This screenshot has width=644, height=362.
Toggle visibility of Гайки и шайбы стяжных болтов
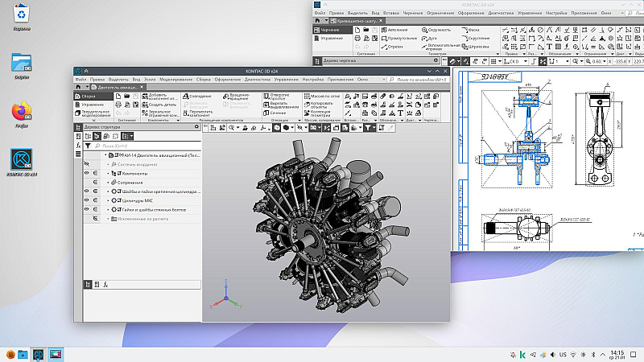(87, 209)
